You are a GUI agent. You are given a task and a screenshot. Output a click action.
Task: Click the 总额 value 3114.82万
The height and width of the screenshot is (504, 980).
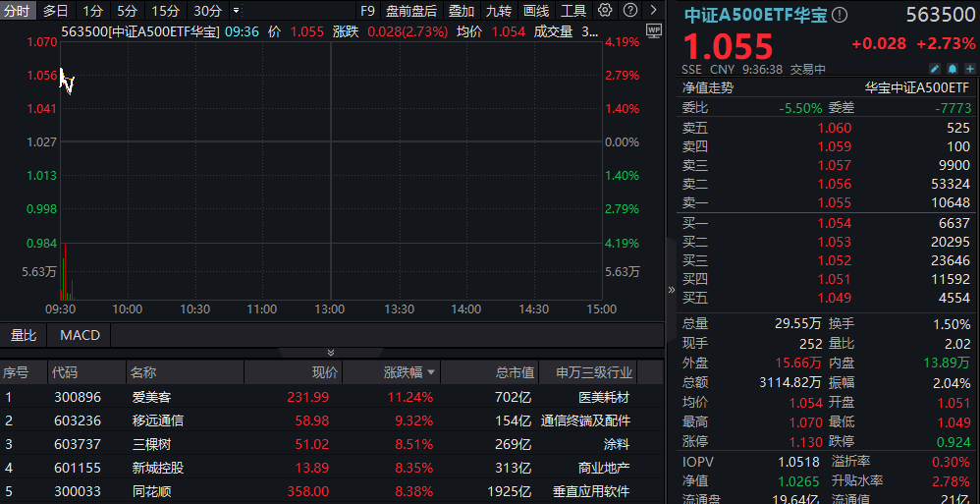[x=789, y=382]
